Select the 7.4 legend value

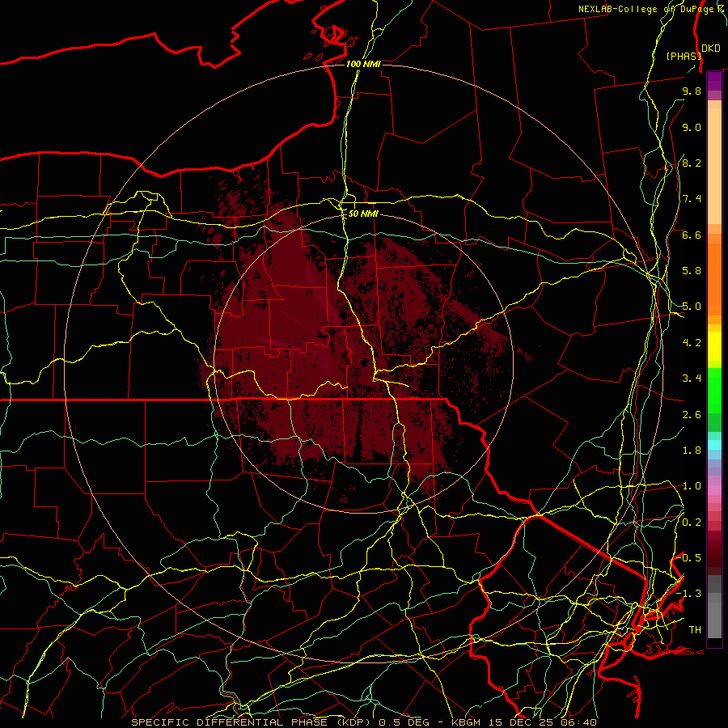tap(692, 199)
